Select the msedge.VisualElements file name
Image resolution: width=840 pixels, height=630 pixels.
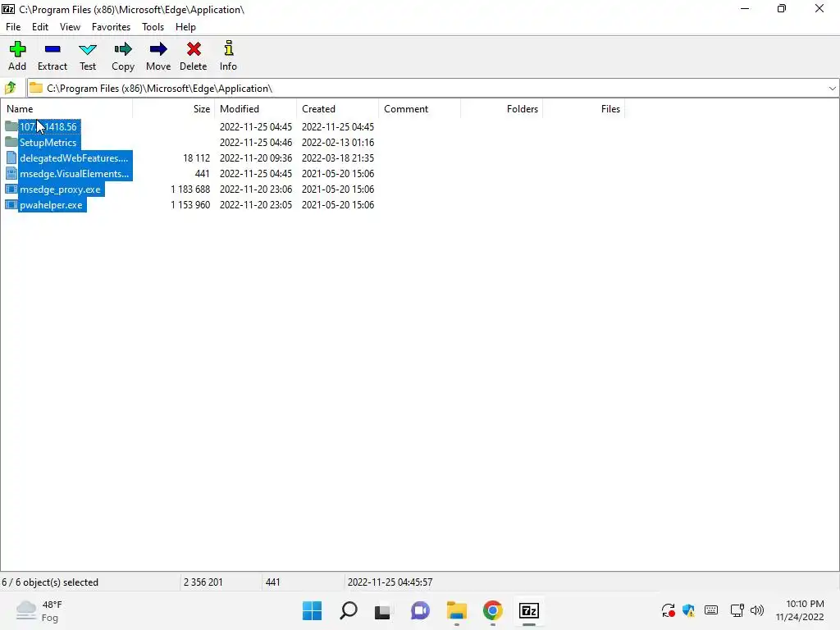tap(75, 174)
